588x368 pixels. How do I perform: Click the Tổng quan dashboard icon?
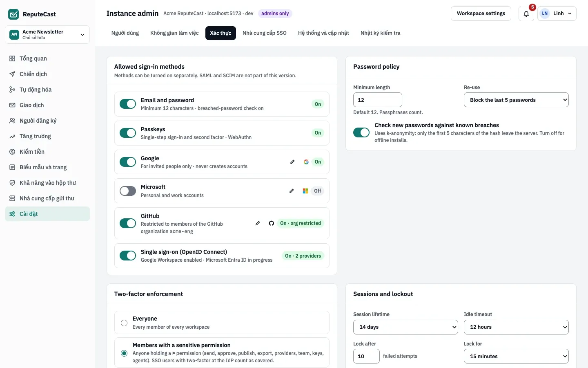pyautogui.click(x=12, y=58)
